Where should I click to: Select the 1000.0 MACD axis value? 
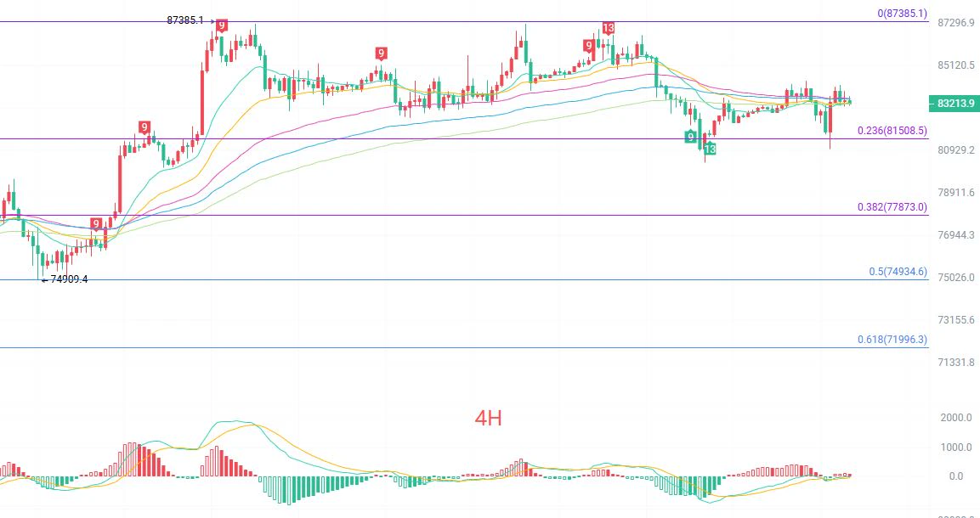955,447
